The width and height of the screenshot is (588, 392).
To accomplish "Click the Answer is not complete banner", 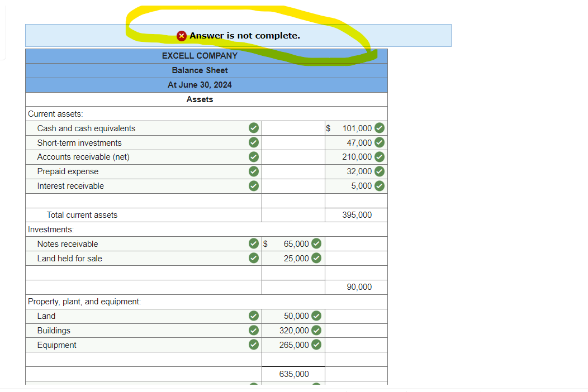I will (238, 35).
